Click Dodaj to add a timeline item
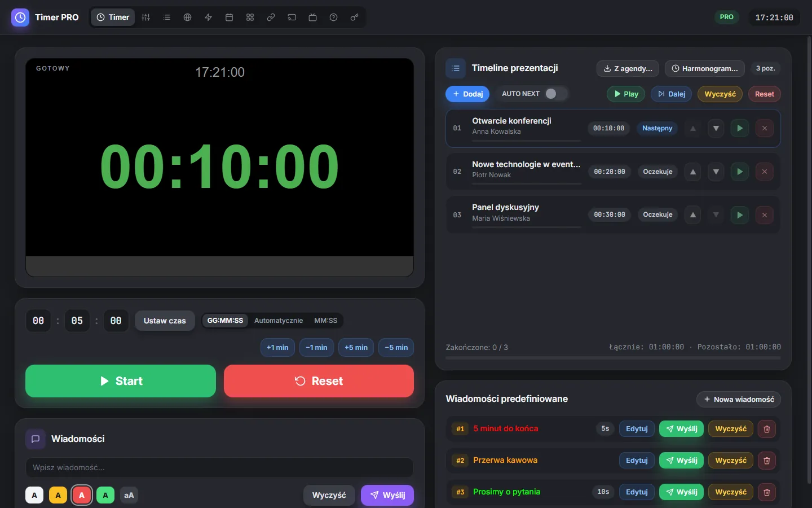Viewport: 812px width, 508px height. pos(467,94)
